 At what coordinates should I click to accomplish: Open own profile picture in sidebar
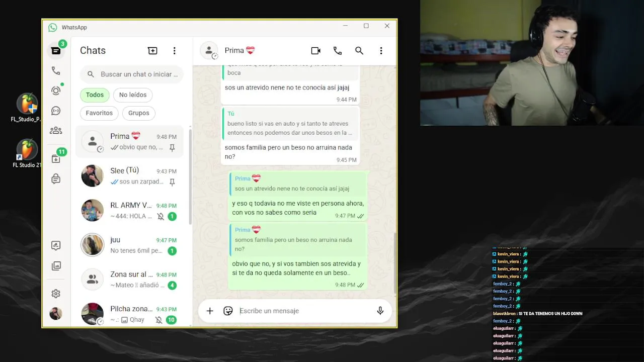56,313
